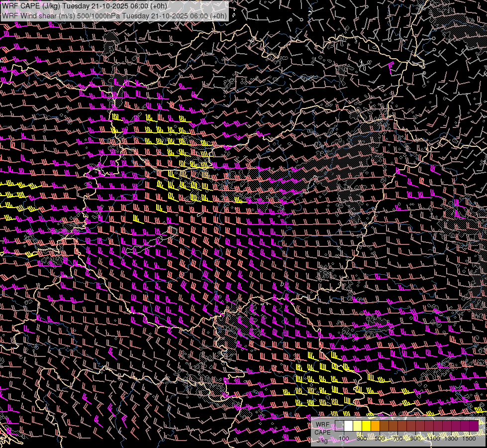This screenshot has height=448, width=487.
Task: Click the 1500 legend value label
Action: point(469,439)
